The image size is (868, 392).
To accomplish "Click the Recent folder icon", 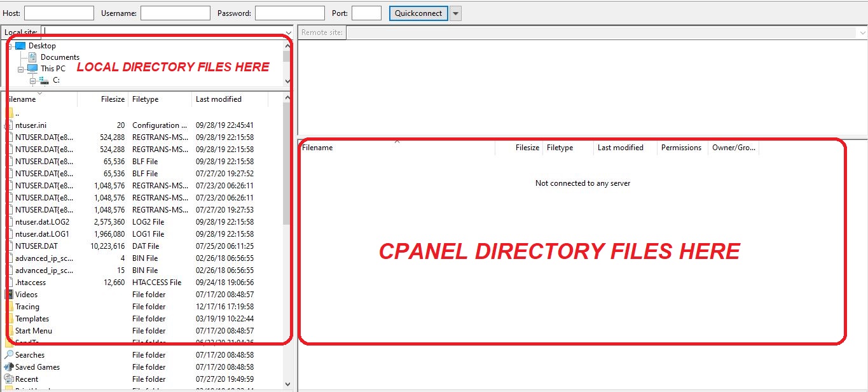I will [9, 379].
